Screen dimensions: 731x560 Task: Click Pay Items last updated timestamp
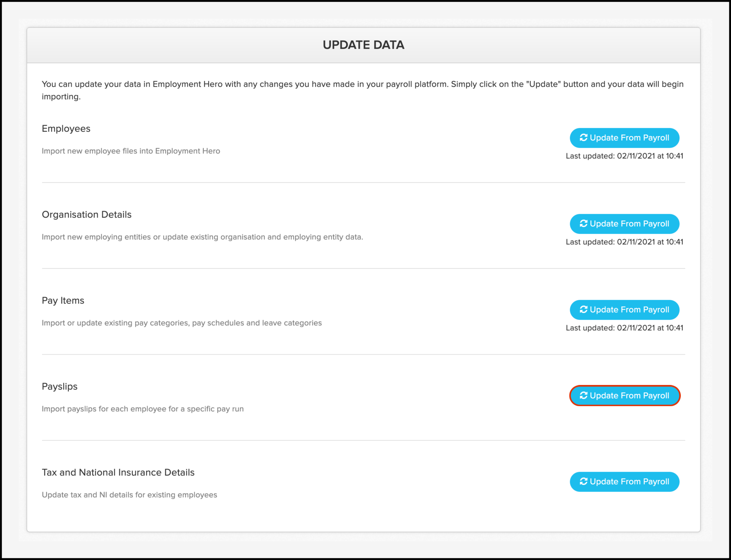624,328
